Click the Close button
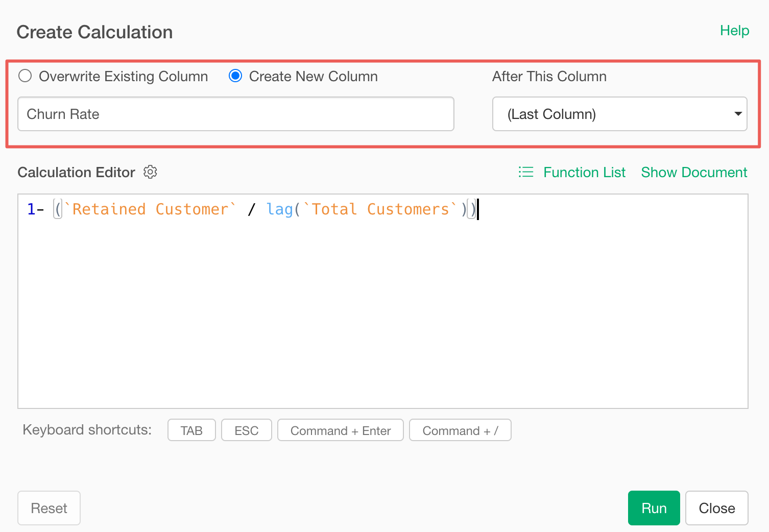Screen dimensions: 769x532 [x=716, y=508]
